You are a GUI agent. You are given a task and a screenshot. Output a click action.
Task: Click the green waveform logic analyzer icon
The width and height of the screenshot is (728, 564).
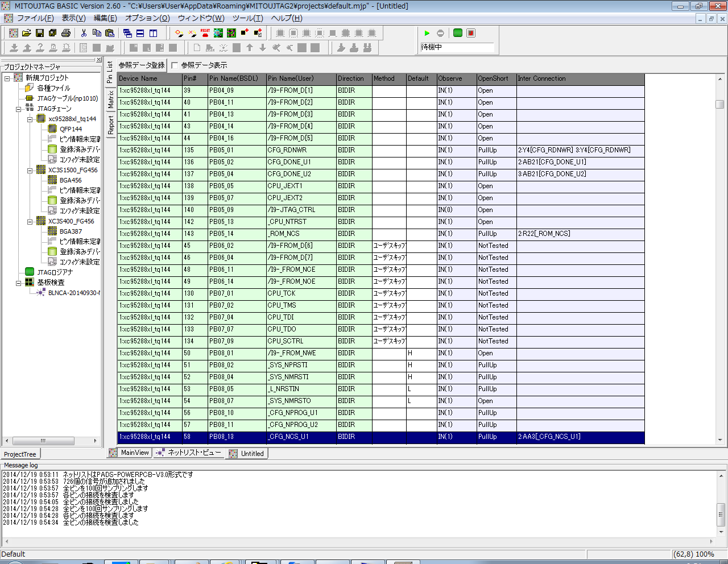click(458, 33)
